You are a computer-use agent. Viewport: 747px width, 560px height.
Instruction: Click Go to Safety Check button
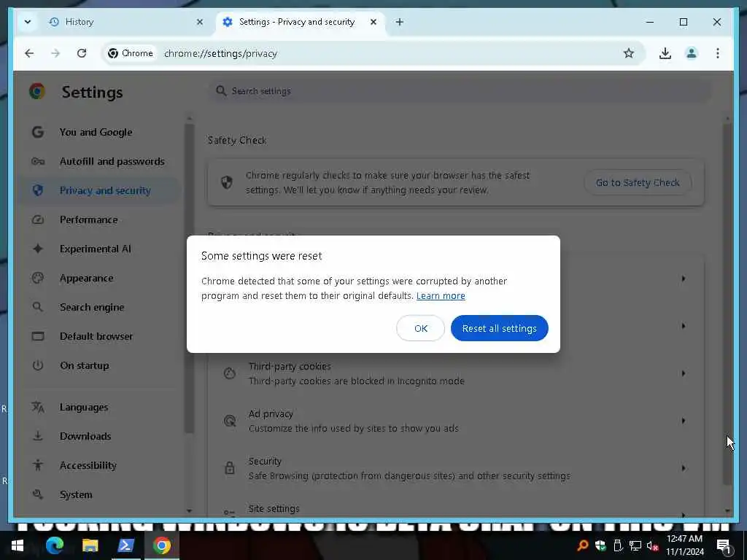click(638, 182)
